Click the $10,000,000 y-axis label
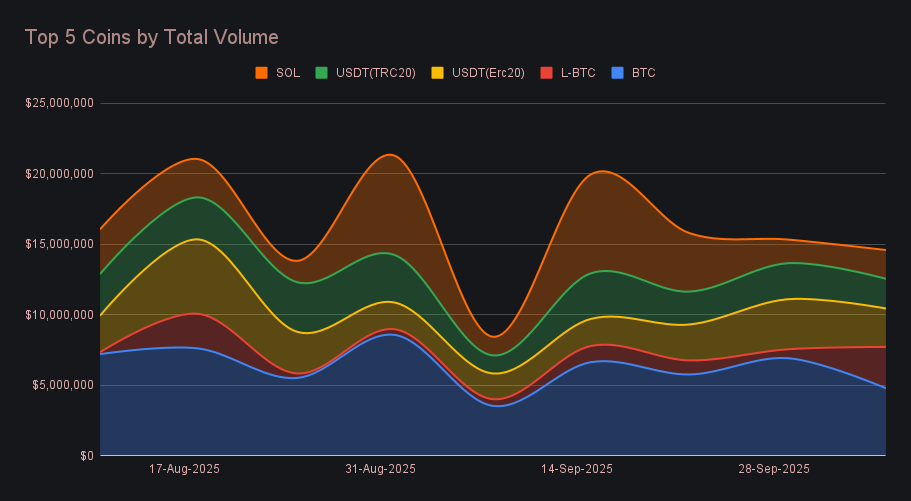 point(60,315)
